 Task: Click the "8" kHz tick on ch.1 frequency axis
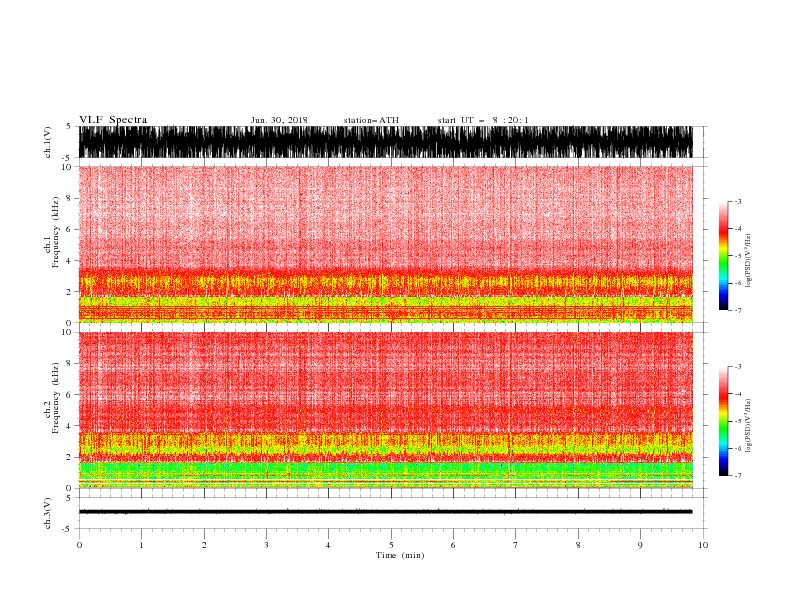[x=69, y=198]
